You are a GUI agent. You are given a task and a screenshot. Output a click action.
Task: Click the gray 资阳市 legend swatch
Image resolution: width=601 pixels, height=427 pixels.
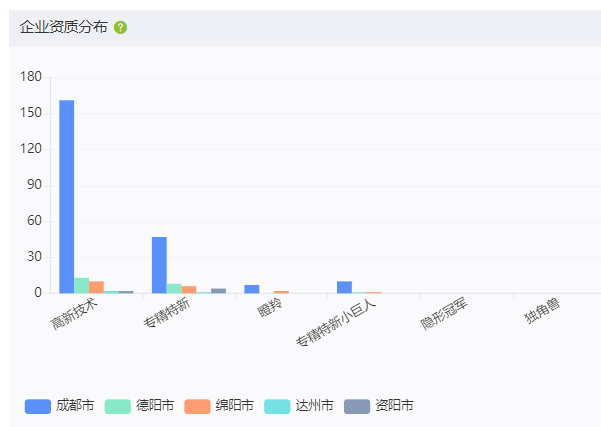[357, 405]
